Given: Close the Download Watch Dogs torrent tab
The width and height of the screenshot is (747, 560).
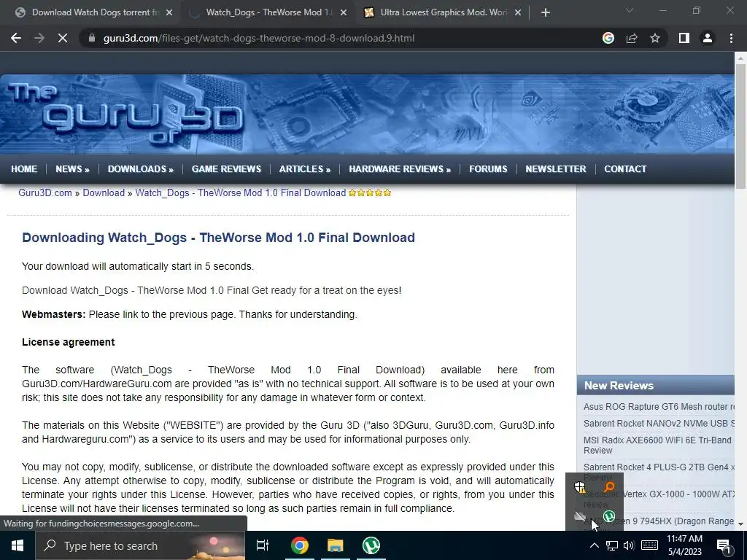Looking at the screenshot, I should (x=169, y=12).
